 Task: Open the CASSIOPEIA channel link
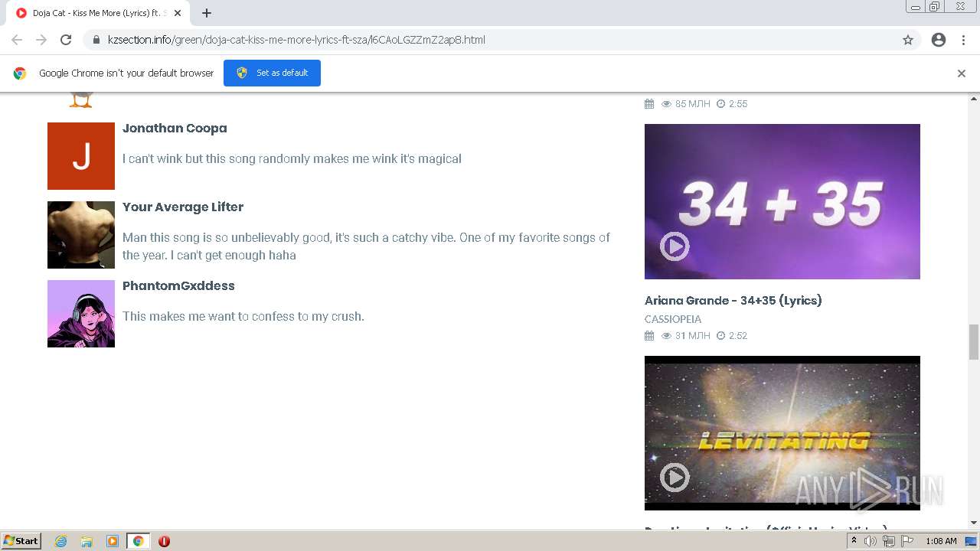tap(673, 319)
